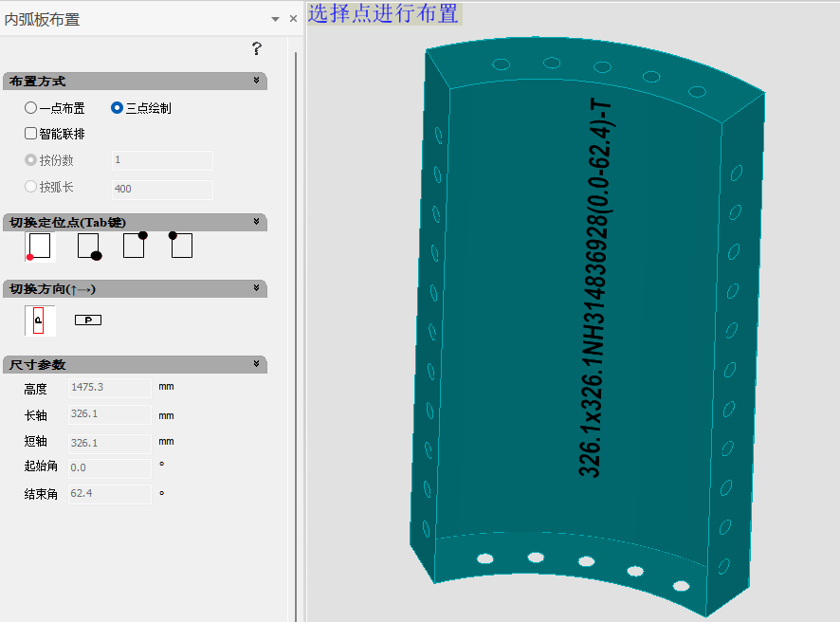This screenshot has width=840, height=622.
Task: Click the 3D arc panel label text
Action: click(x=601, y=284)
